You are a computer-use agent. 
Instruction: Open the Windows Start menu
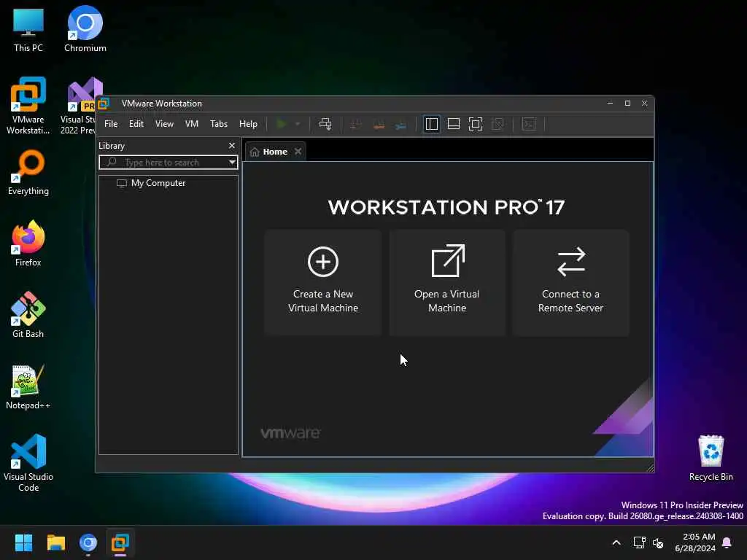point(24,542)
